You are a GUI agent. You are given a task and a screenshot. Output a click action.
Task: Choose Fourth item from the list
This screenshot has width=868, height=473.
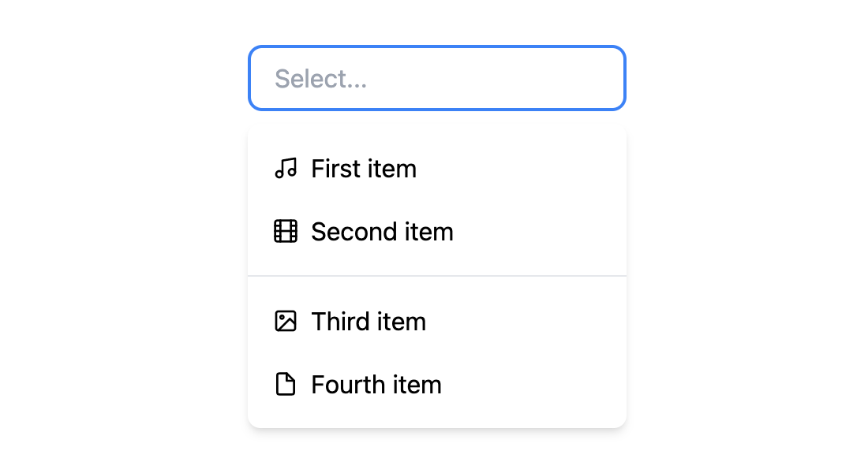coord(376,384)
